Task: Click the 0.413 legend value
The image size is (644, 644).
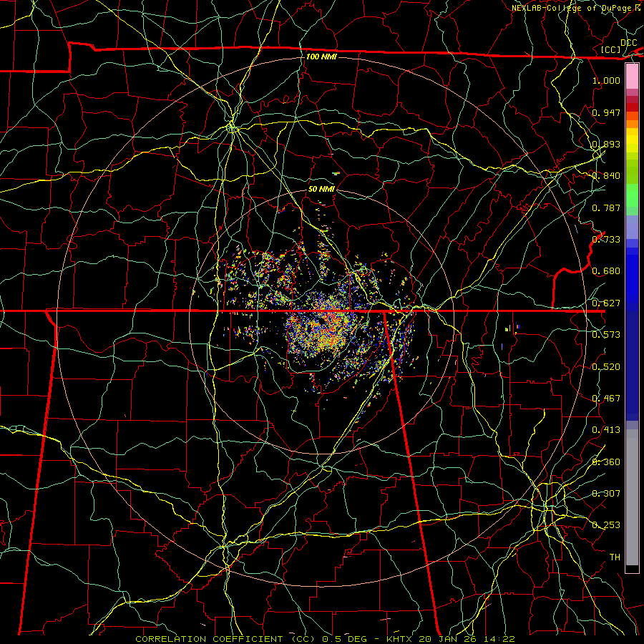Action: coord(606,430)
